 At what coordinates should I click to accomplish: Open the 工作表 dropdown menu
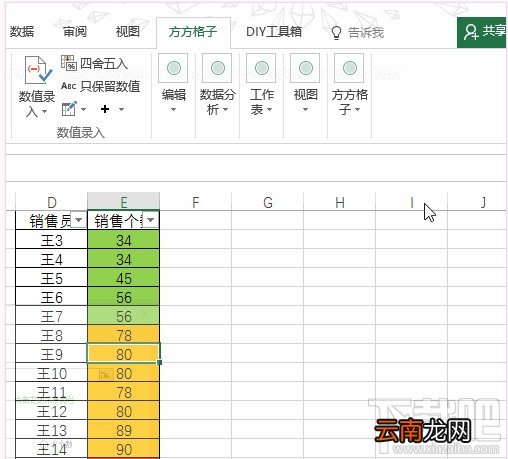coord(269,109)
